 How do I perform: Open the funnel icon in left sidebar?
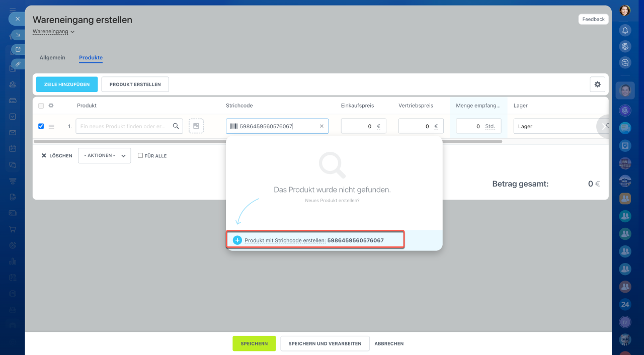point(13,181)
